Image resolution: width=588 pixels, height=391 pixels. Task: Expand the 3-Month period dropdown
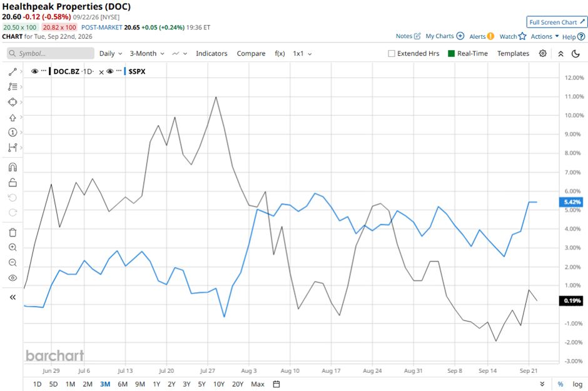coord(147,54)
